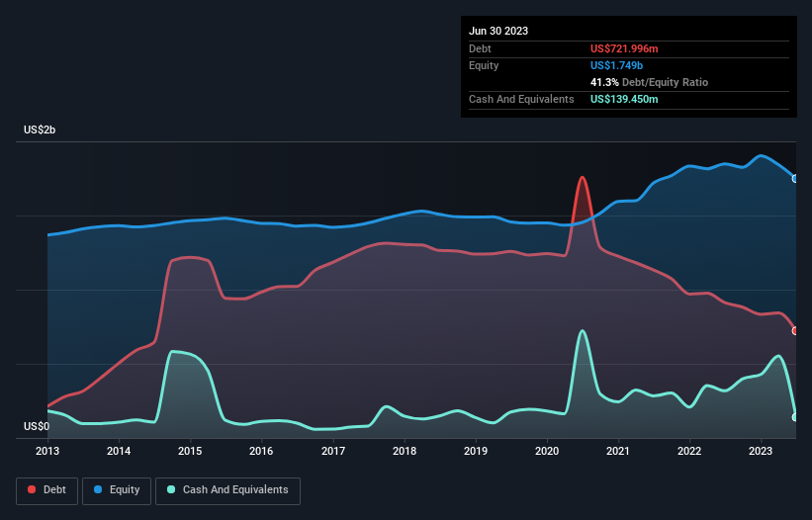This screenshot has height=520, width=812.
Task: Click the US$139.450m cash value
Action: [x=624, y=99]
